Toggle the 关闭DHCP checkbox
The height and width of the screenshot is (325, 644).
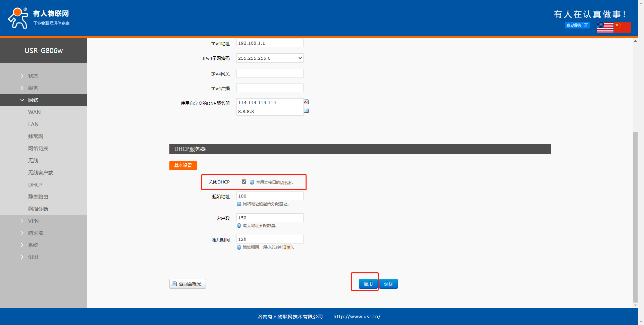click(x=244, y=182)
